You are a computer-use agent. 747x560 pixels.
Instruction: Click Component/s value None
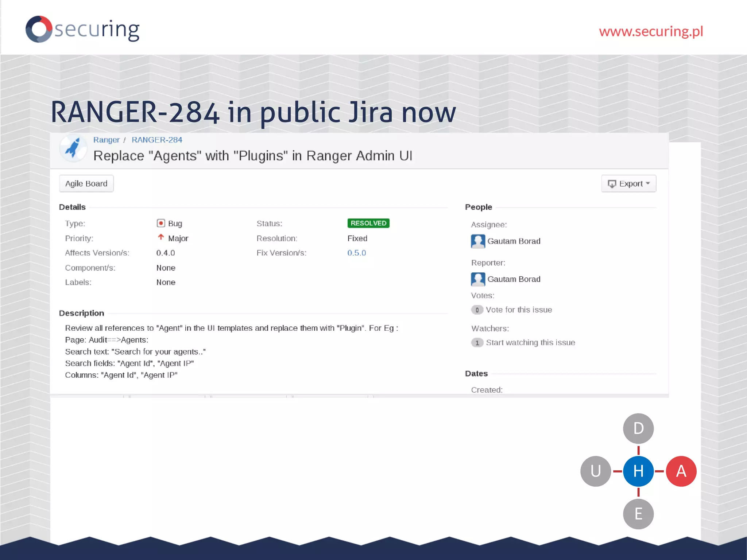tap(166, 268)
